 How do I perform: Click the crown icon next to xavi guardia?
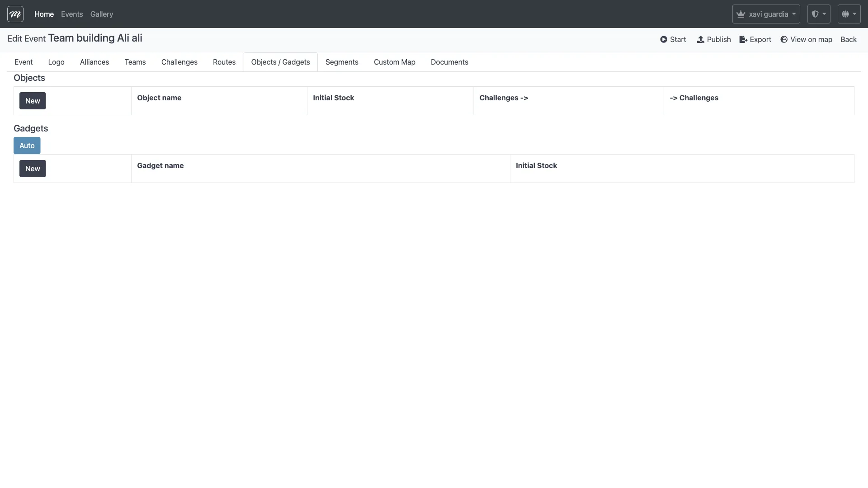coord(741,14)
